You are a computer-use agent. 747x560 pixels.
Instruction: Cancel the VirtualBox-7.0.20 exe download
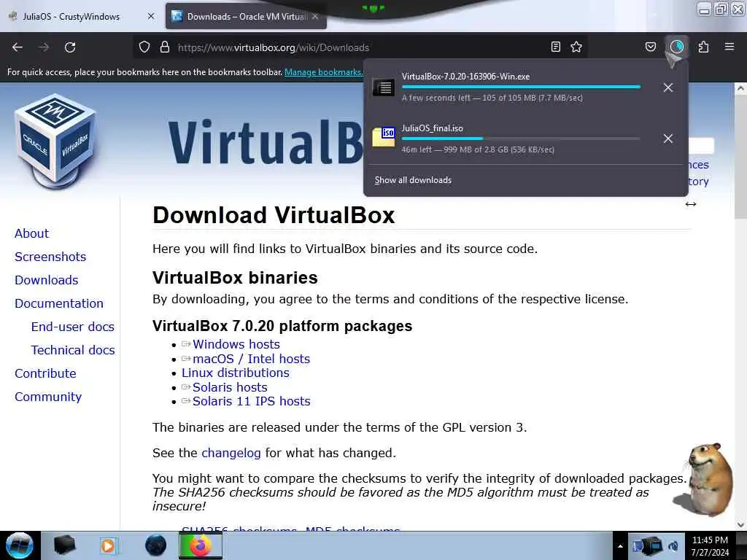tap(668, 87)
